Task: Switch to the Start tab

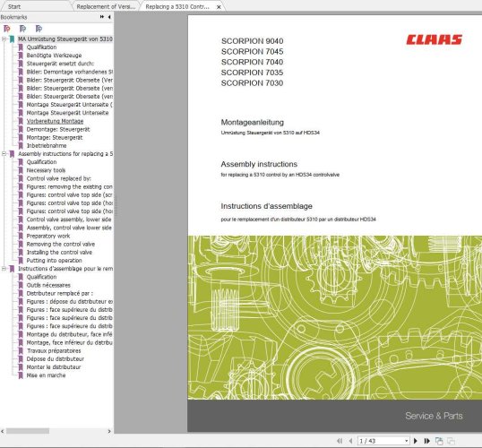Action: coord(14,6)
